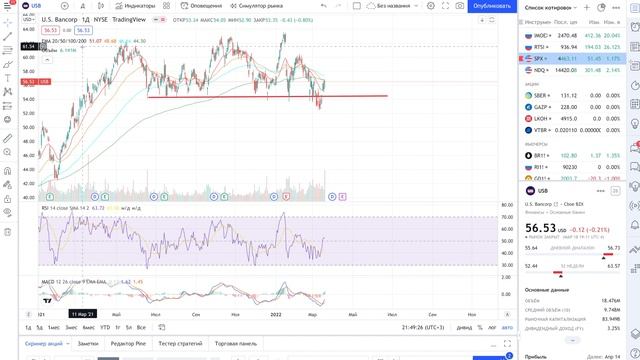The image size is (640, 360).
Task: Select the crosshair cursor tool
Action: pos(7,23)
